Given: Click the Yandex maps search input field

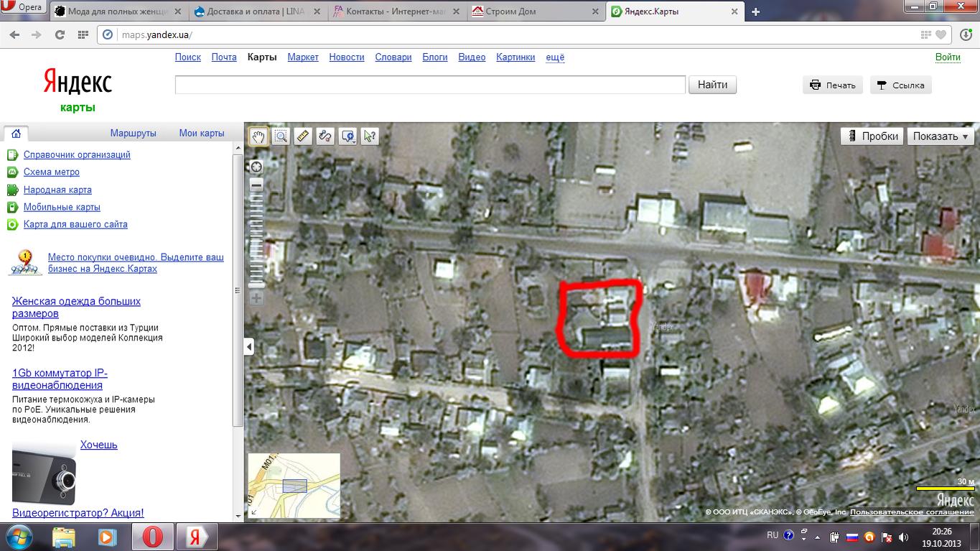Looking at the screenshot, I should 430,85.
